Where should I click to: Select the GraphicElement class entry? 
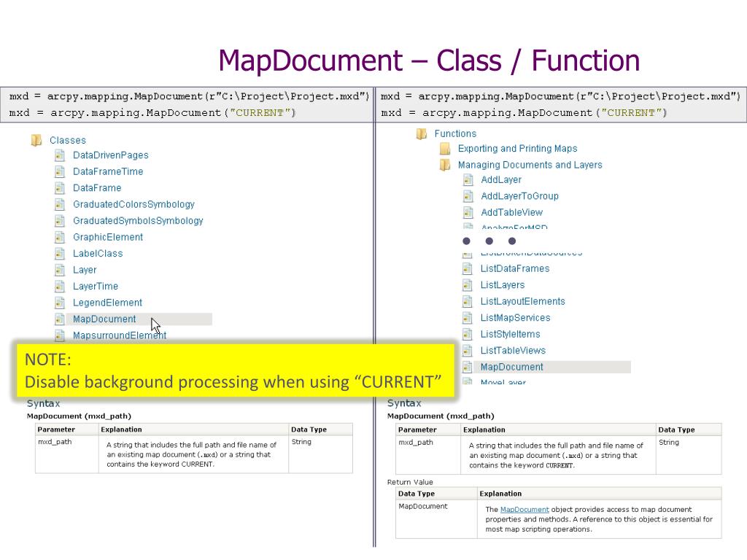click(108, 237)
